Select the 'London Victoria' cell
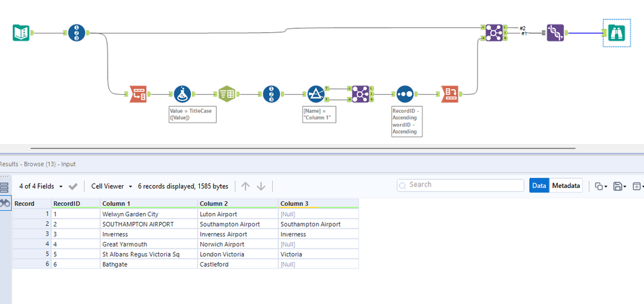 [238, 254]
